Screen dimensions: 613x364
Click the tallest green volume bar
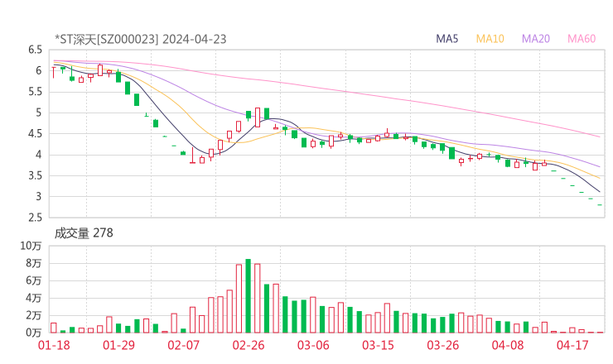[249, 295]
